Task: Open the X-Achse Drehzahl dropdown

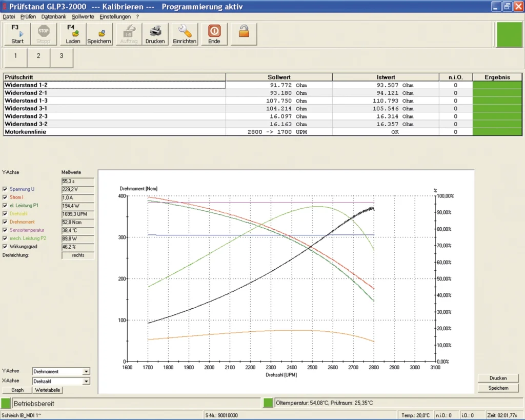Action: 86,382
